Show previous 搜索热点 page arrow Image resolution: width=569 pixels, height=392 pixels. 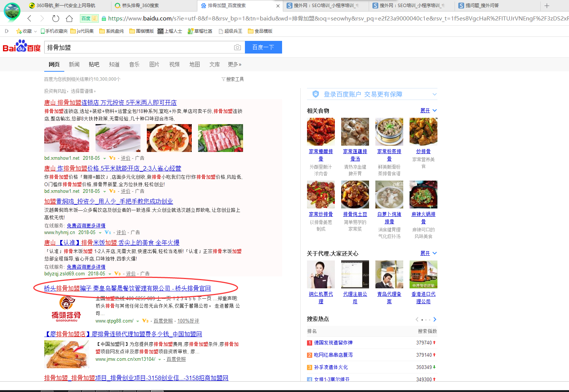point(417,320)
